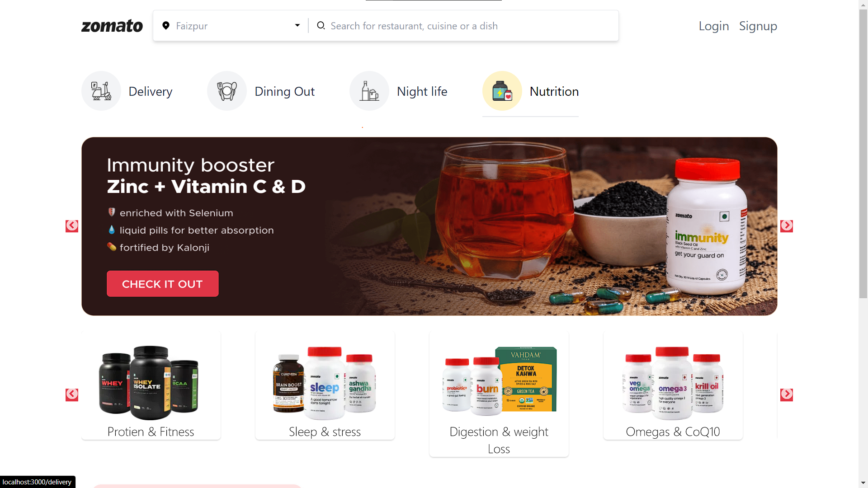Open the Signup link

point(758,26)
